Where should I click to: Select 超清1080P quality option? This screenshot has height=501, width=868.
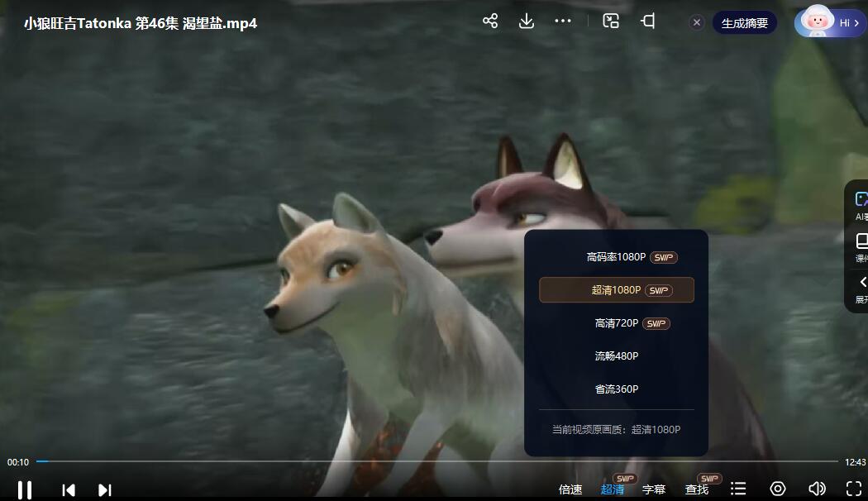coord(616,290)
